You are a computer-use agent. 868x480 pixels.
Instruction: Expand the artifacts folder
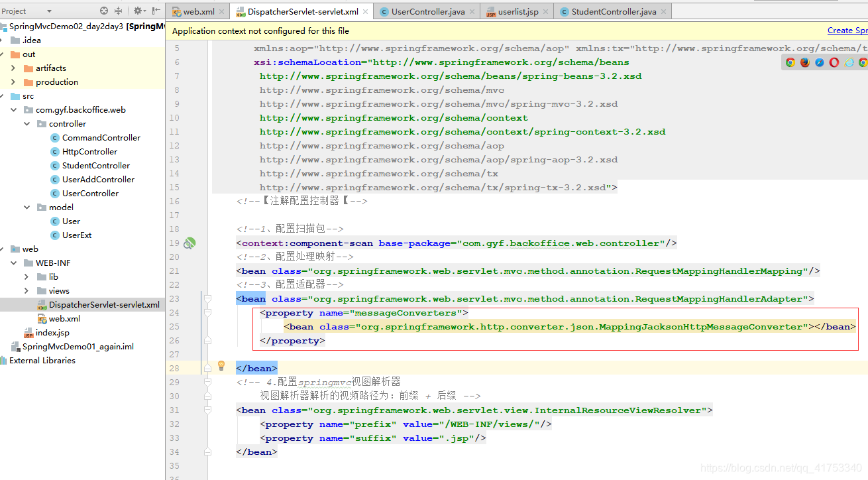click(14, 68)
